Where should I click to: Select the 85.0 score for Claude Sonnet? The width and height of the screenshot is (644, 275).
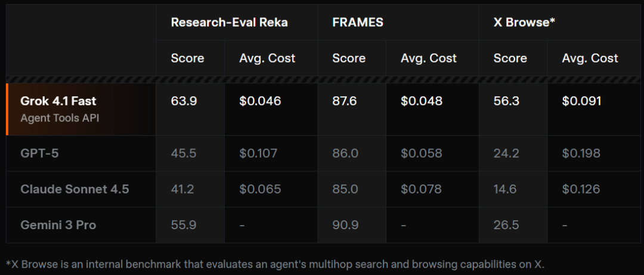point(345,189)
